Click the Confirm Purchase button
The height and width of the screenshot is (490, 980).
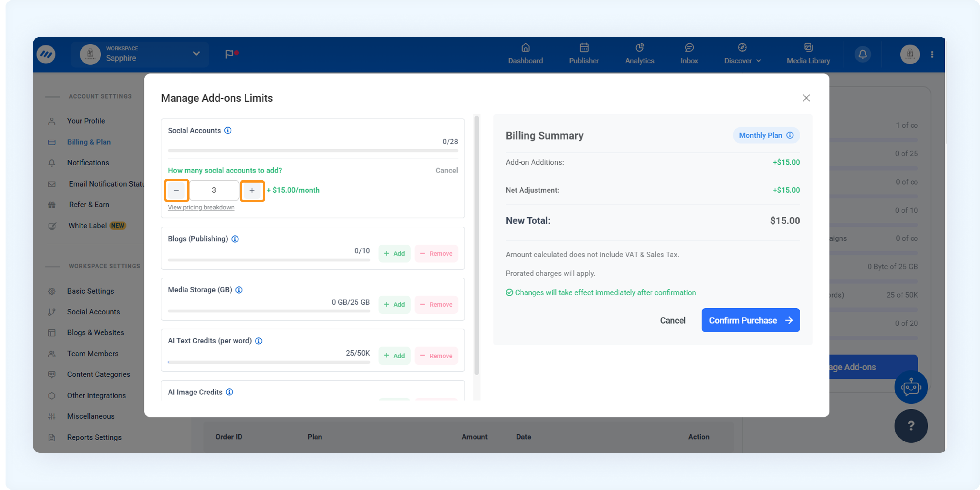[751, 320]
